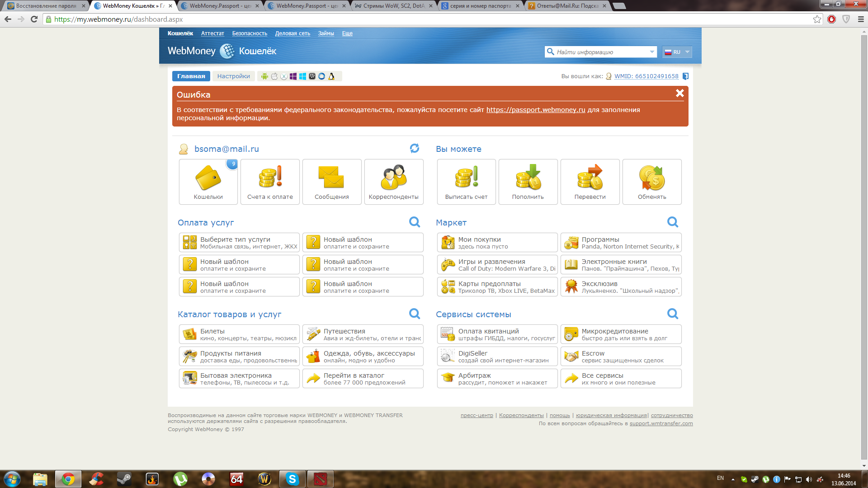The image size is (868, 488).
Task: Open Карты предоплаты tile
Action: click(x=497, y=287)
